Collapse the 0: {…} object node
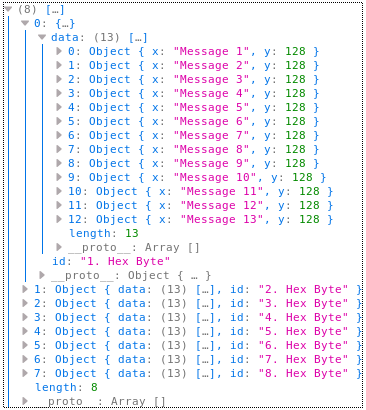 click(25, 23)
